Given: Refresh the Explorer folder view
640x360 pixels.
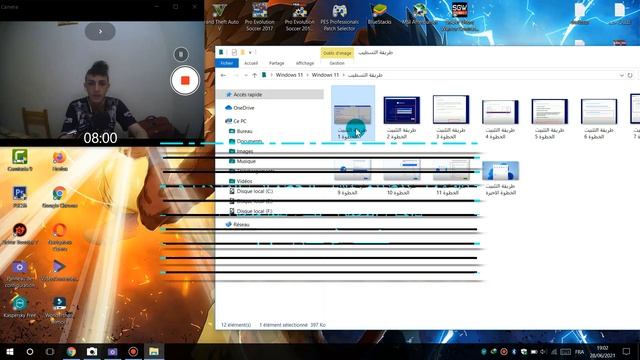Looking at the screenshot, I should coord(630,76).
